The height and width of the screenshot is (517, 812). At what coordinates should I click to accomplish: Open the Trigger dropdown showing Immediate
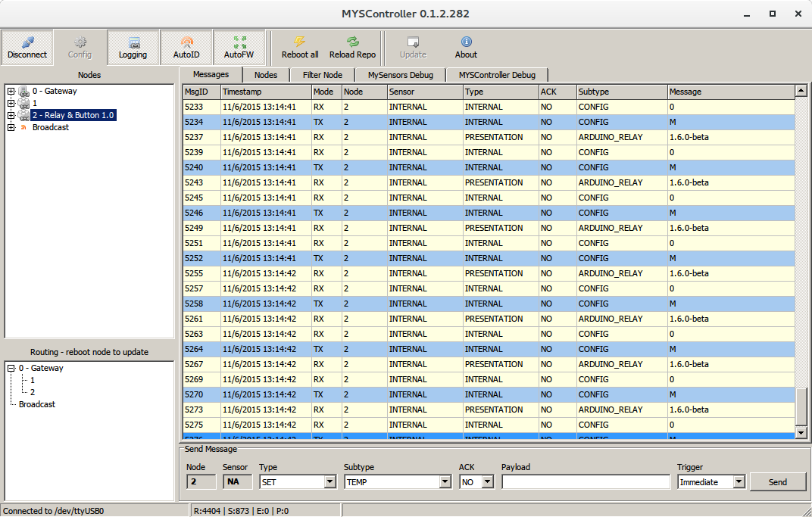(x=739, y=482)
